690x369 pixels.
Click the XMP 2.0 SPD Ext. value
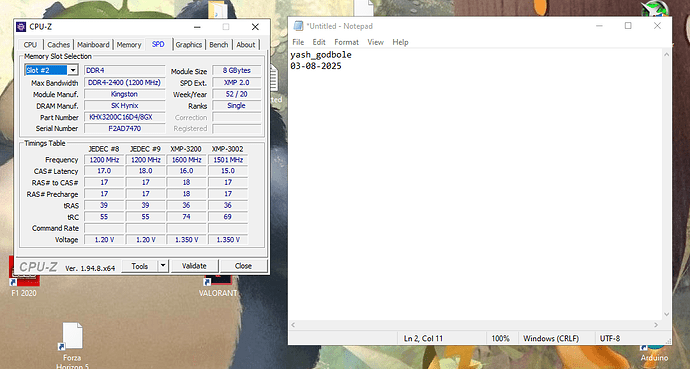(236, 82)
